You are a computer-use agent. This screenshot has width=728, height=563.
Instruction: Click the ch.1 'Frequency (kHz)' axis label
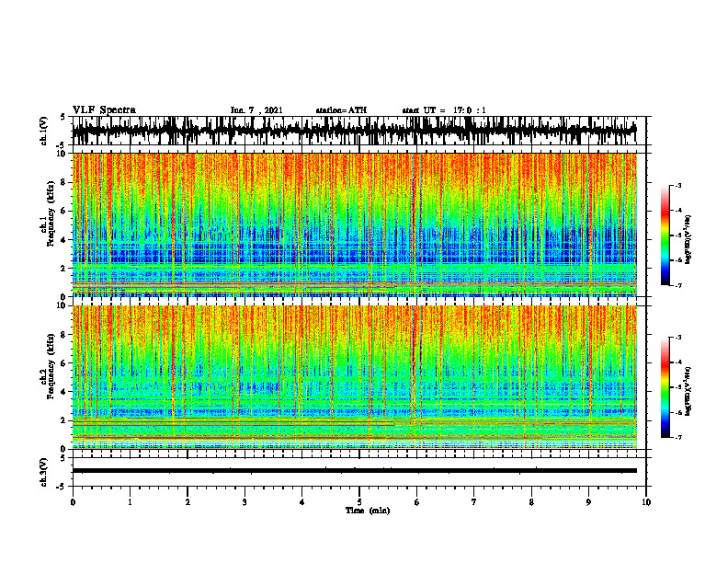(x=51, y=213)
